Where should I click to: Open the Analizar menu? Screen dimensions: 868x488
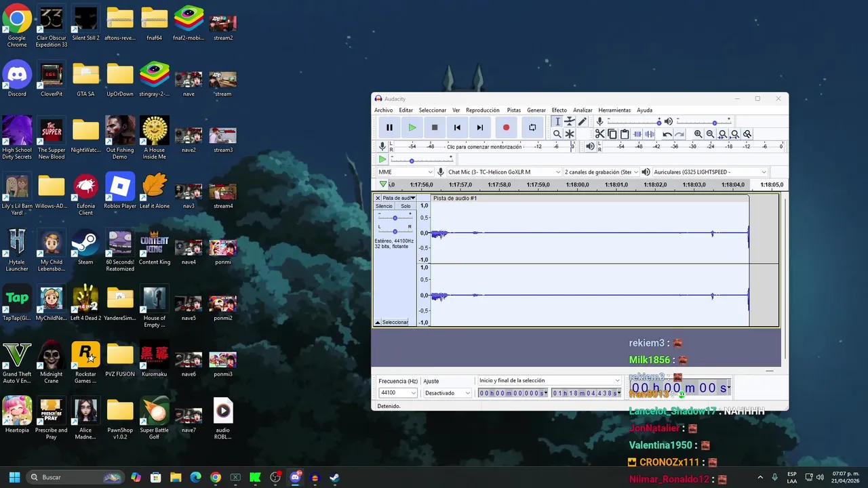point(583,110)
